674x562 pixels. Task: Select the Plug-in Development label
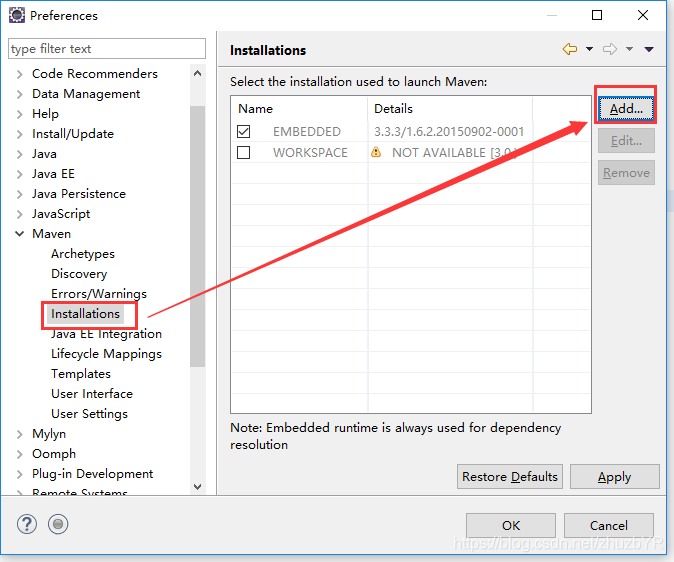pyautogui.click(x=92, y=474)
